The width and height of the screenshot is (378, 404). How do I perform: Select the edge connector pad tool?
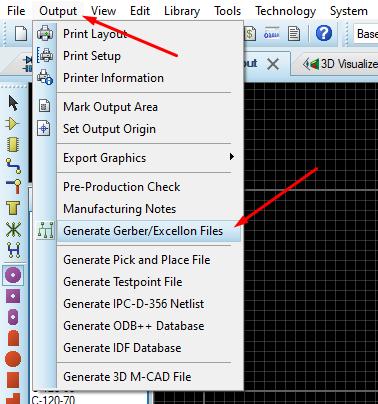pos(13,338)
